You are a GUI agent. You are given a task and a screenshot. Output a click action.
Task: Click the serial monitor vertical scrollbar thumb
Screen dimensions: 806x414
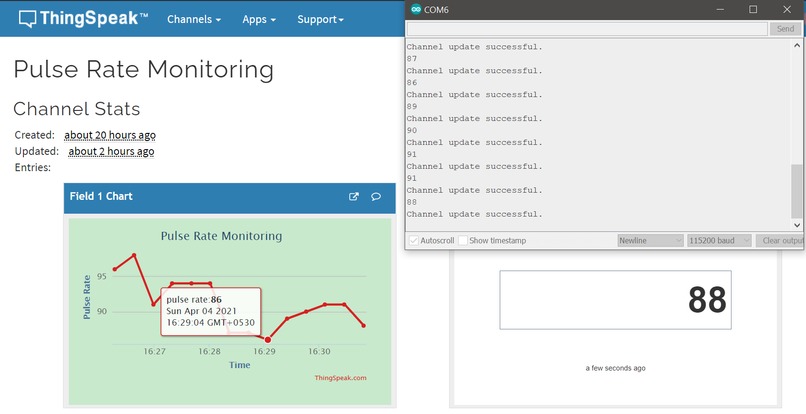[x=797, y=191]
